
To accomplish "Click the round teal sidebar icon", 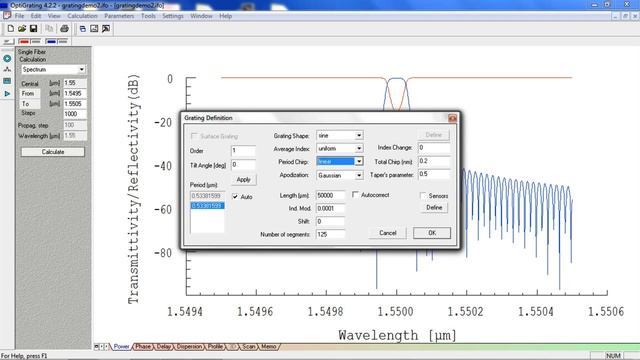I will (x=7, y=59).
